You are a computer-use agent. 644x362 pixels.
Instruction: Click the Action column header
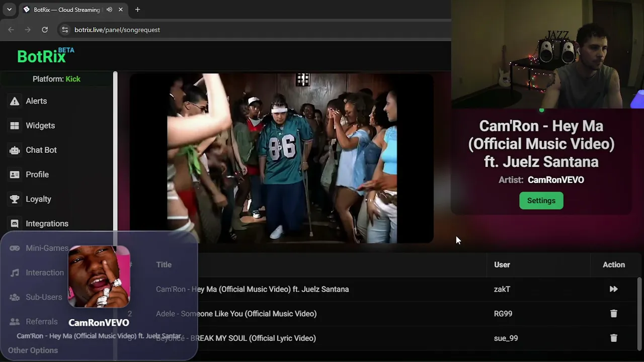click(614, 265)
